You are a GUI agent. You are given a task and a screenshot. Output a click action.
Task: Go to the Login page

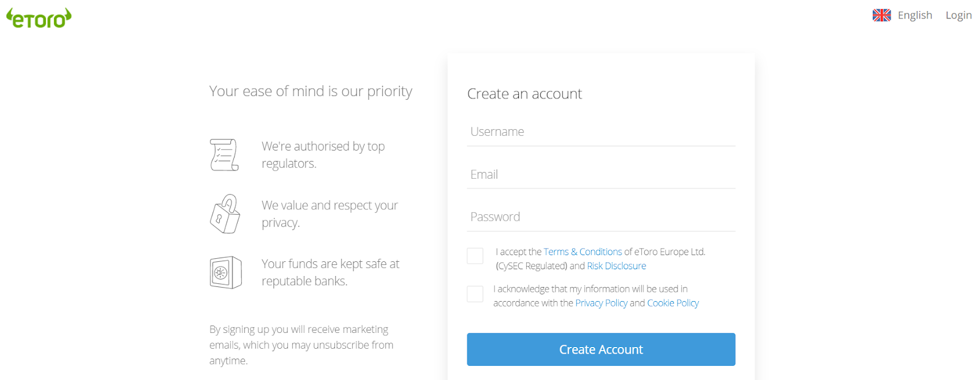click(959, 15)
